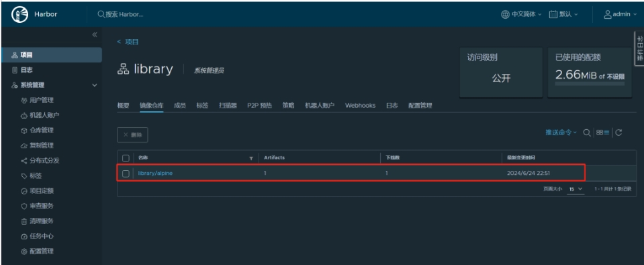Click the 任务中心 icon

(x=24, y=236)
